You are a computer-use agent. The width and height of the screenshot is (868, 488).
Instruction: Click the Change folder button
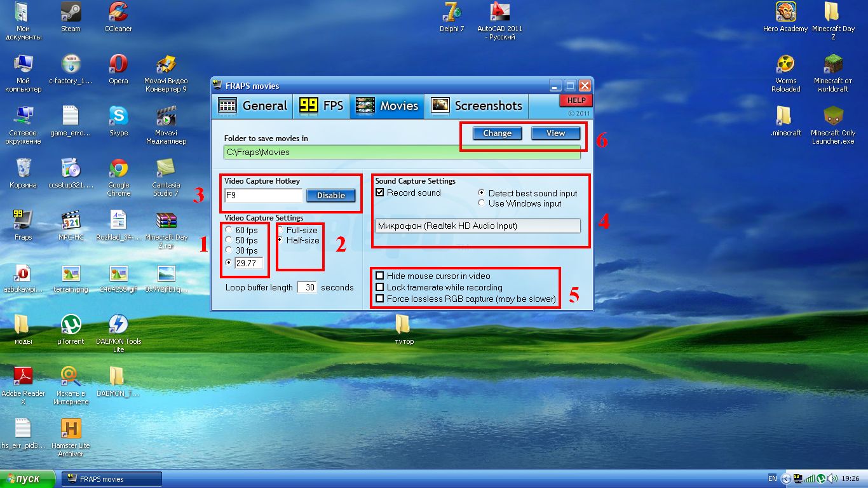[497, 133]
